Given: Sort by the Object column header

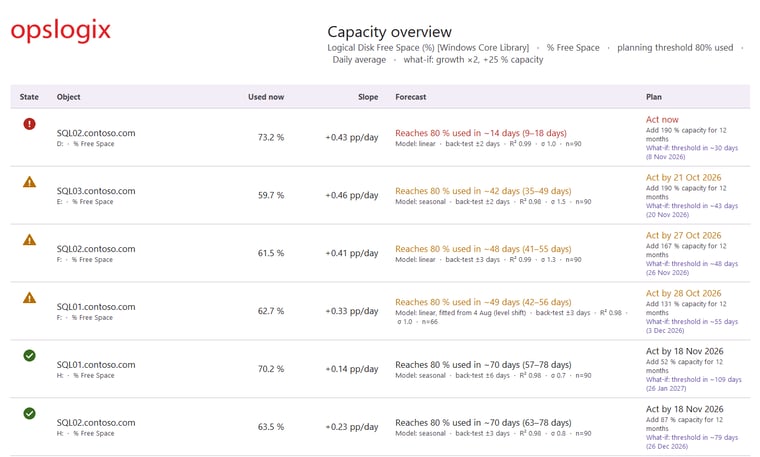Looking at the screenshot, I should point(68,97).
